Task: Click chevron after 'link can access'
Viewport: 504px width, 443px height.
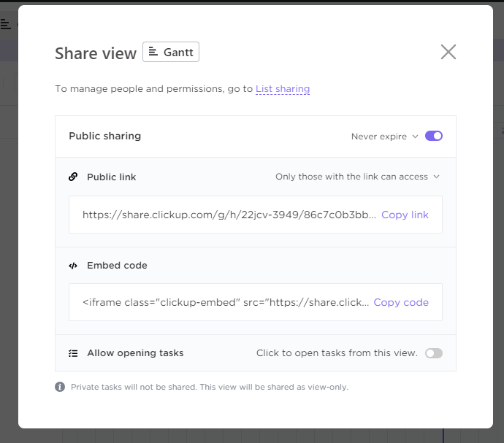Action: click(436, 177)
